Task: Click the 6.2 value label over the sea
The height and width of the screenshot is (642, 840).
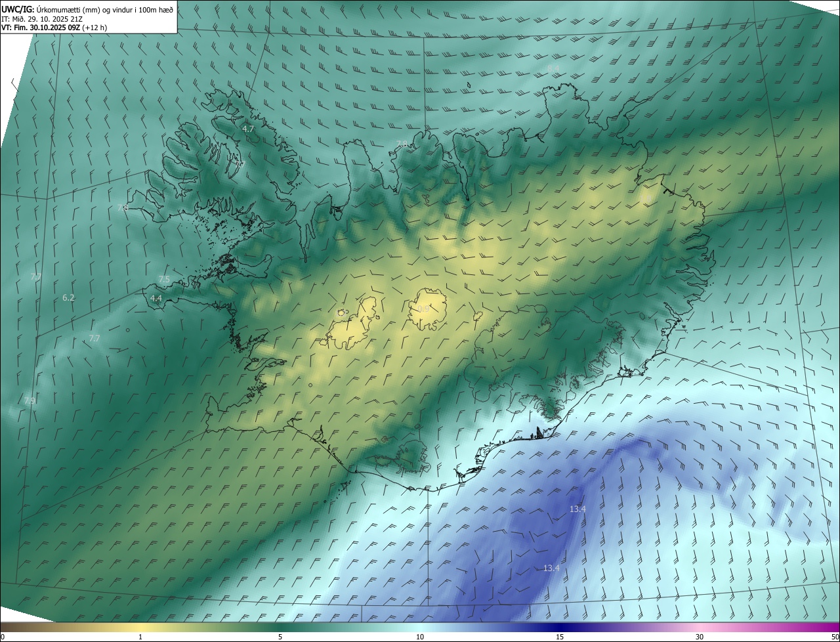Action: point(68,298)
